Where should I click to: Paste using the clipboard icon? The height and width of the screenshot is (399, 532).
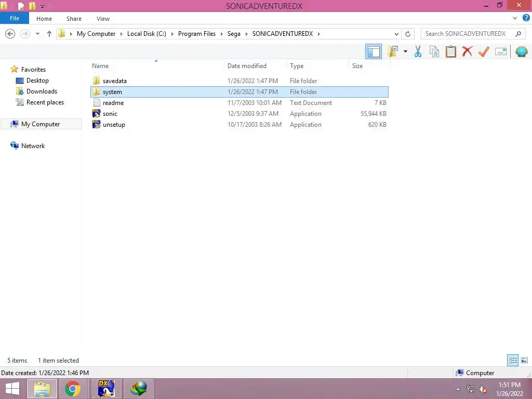(x=450, y=51)
